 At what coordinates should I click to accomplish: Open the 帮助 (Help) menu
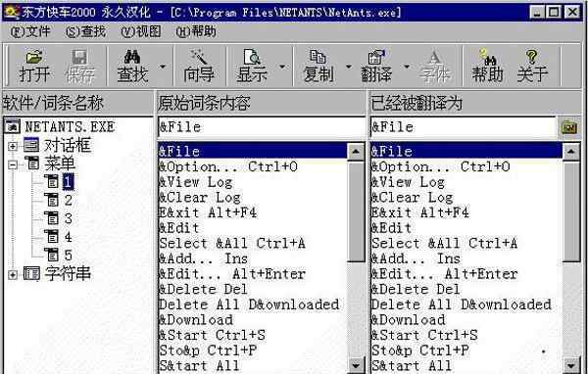[196, 31]
